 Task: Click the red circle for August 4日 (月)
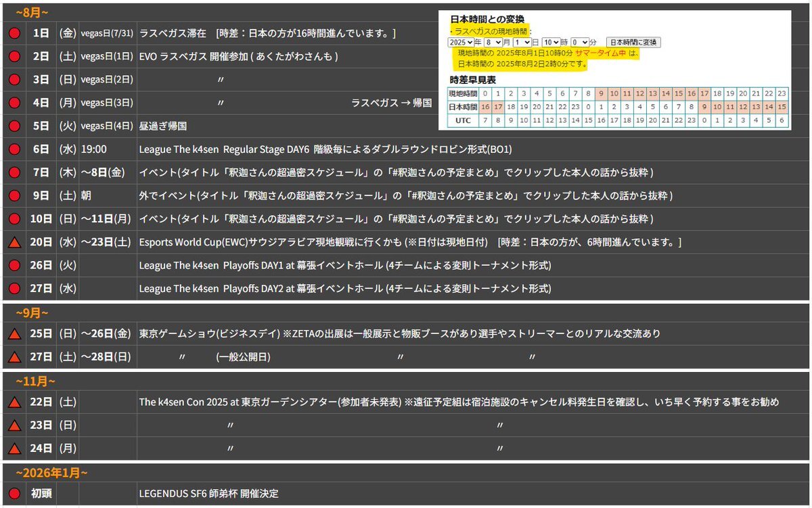[14, 103]
